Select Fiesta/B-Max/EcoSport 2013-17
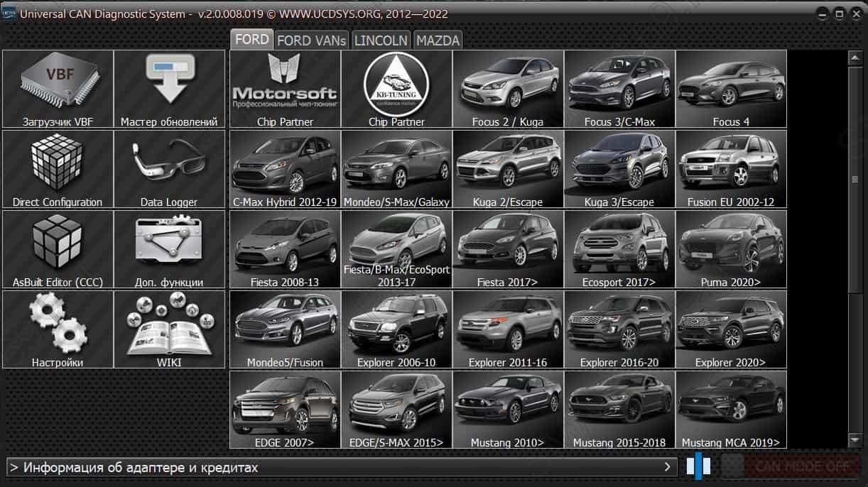The height and width of the screenshot is (487, 868). pyautogui.click(x=397, y=249)
